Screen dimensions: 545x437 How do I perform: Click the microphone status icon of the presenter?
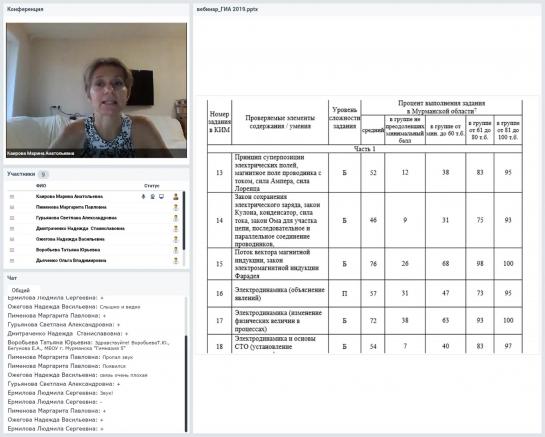(143, 196)
